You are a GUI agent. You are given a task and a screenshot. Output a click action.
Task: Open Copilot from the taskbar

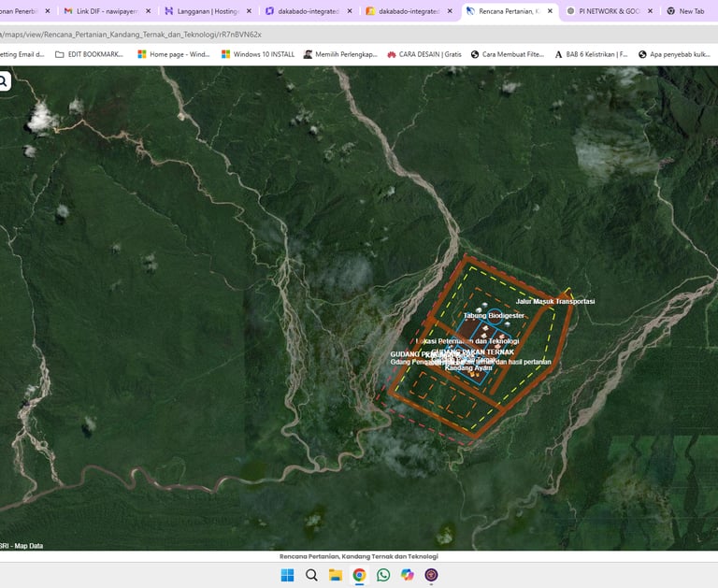click(x=407, y=575)
